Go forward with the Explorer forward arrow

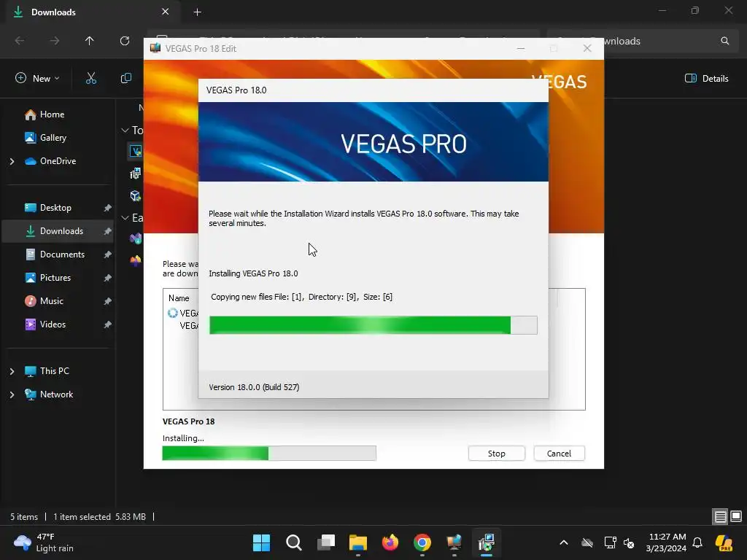click(54, 41)
